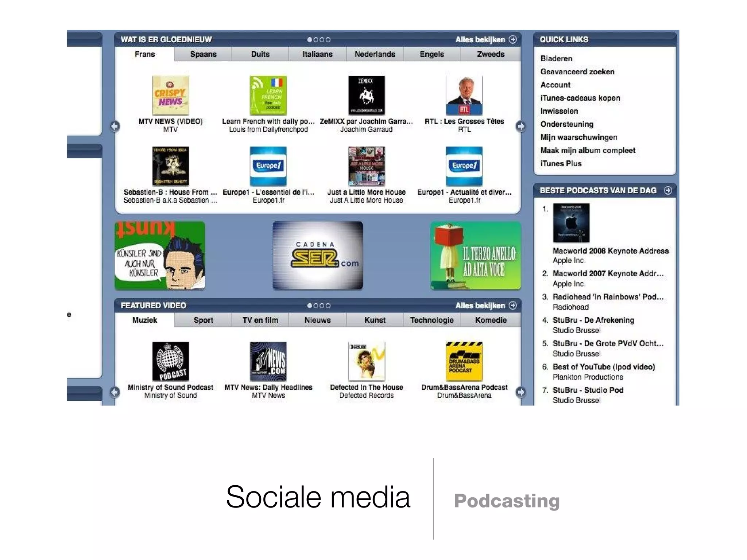The height and width of the screenshot is (560, 747).
Task: Click page dots in Wat is er gloednieuw header
Action: 319,40
